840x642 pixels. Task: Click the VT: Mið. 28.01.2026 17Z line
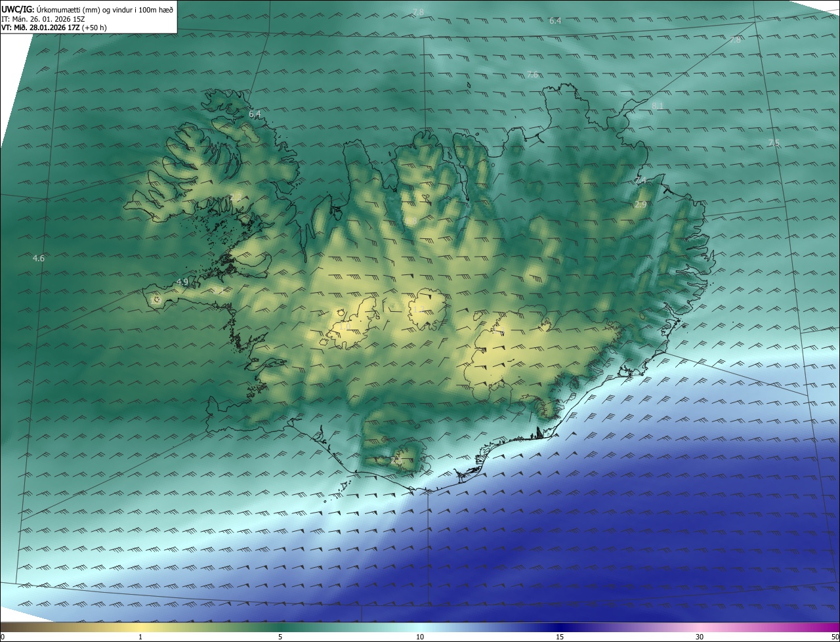54,28
